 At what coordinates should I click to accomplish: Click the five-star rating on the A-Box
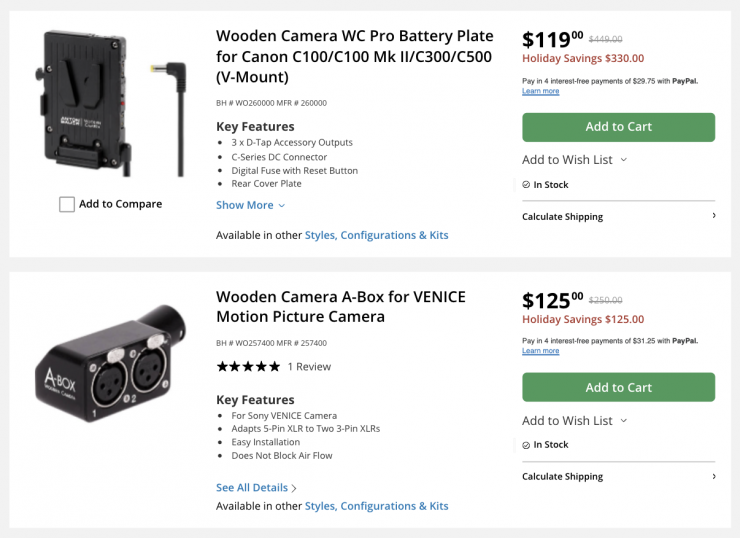[248, 367]
